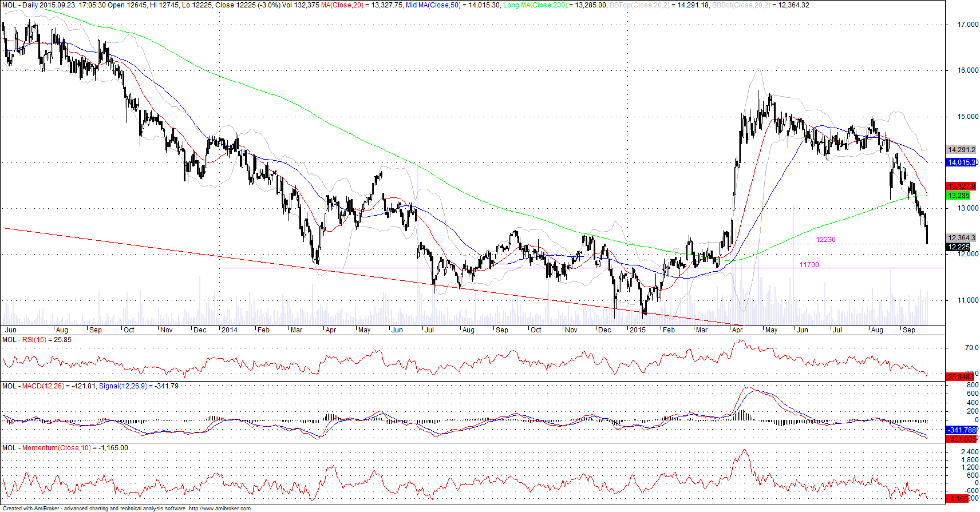Click the red -421.805 MACD value tag
980x512 pixels.
pos(962,439)
